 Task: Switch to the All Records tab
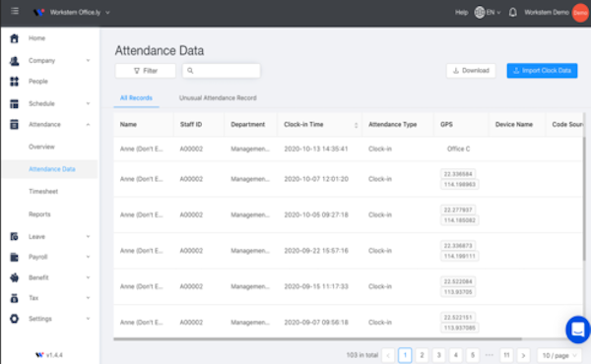(x=136, y=98)
